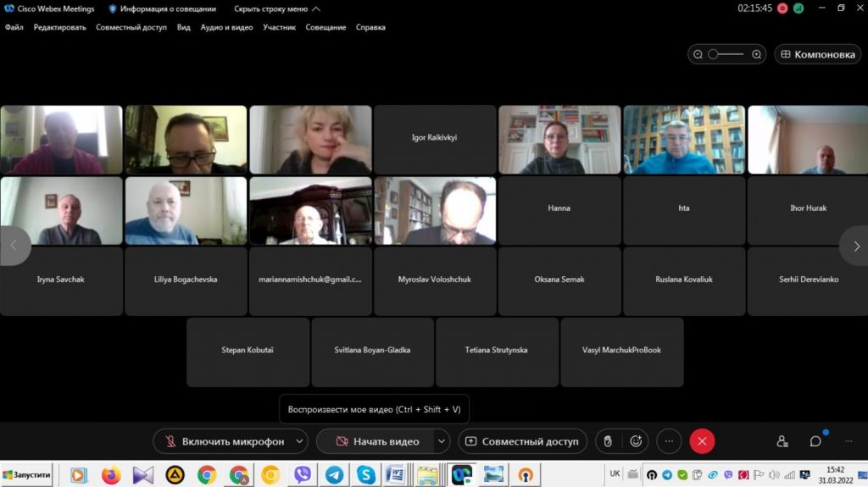
Task: Open more options ellipsis in control bar
Action: click(669, 441)
